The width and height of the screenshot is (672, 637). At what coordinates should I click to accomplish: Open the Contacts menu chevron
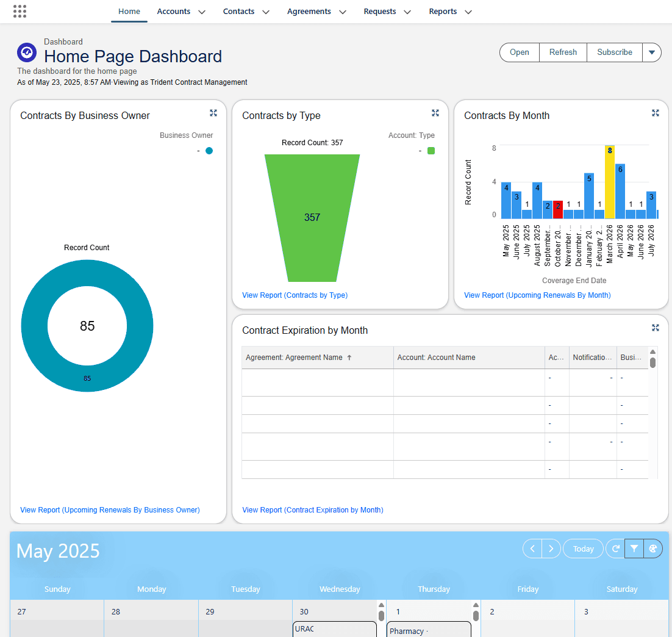tap(266, 12)
